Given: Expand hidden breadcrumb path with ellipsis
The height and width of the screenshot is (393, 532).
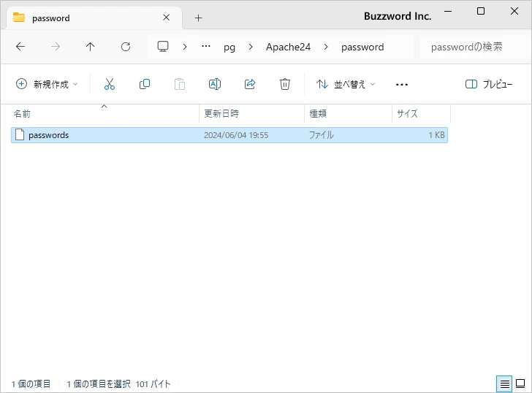Looking at the screenshot, I should pos(206,47).
